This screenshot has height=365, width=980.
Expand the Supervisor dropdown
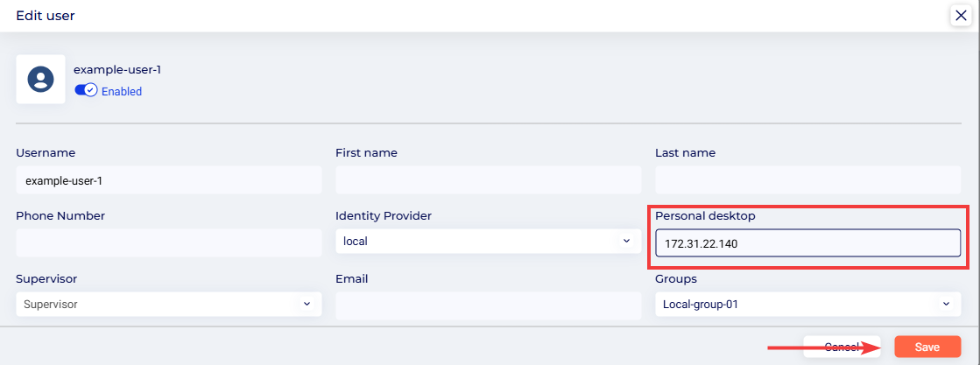click(x=169, y=304)
